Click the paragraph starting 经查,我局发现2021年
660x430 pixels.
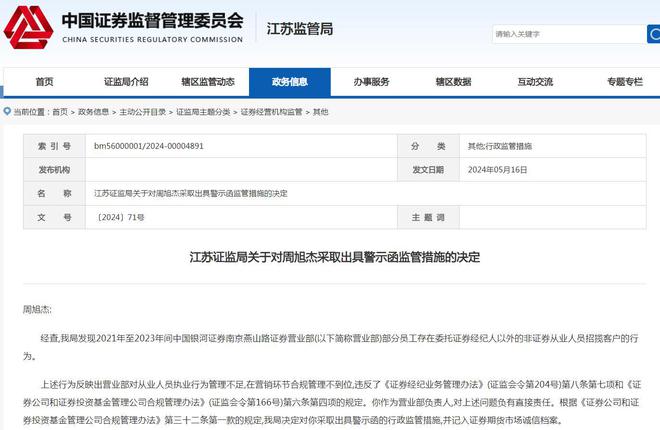click(330, 347)
